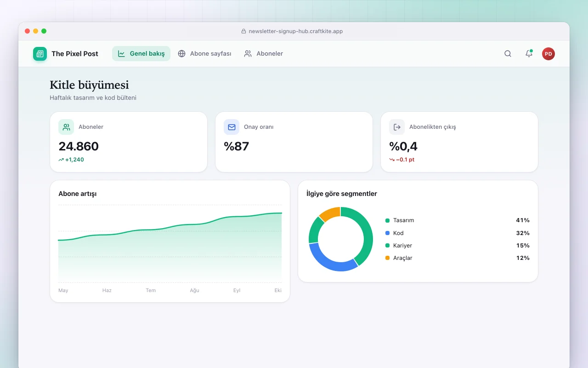Click the downward trend arrow beside −0.1 pt

pyautogui.click(x=392, y=160)
